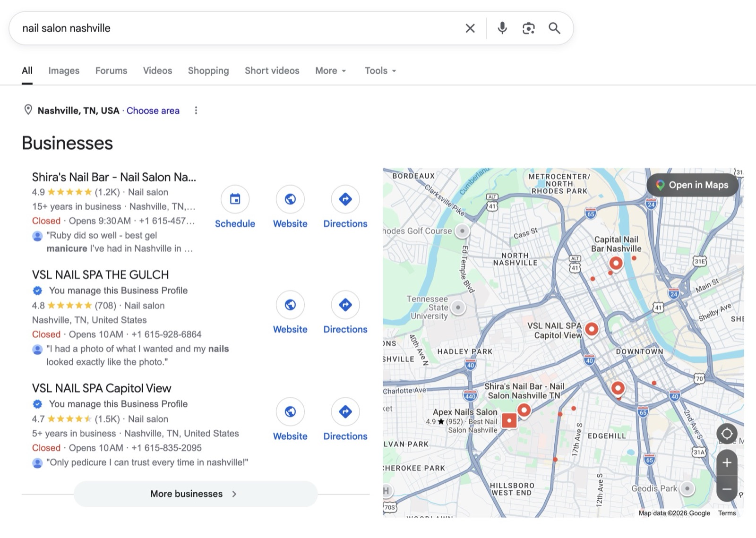
Task: Clear the search box with the X icon
Action: (470, 28)
